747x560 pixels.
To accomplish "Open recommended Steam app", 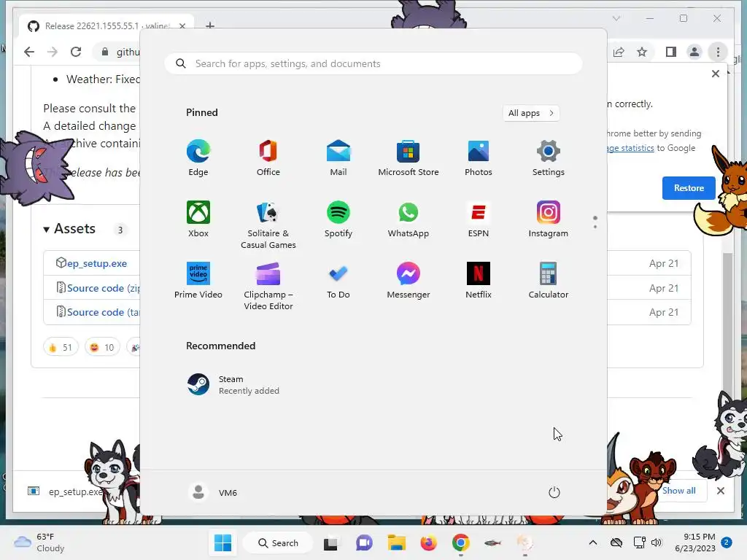I will [233, 385].
